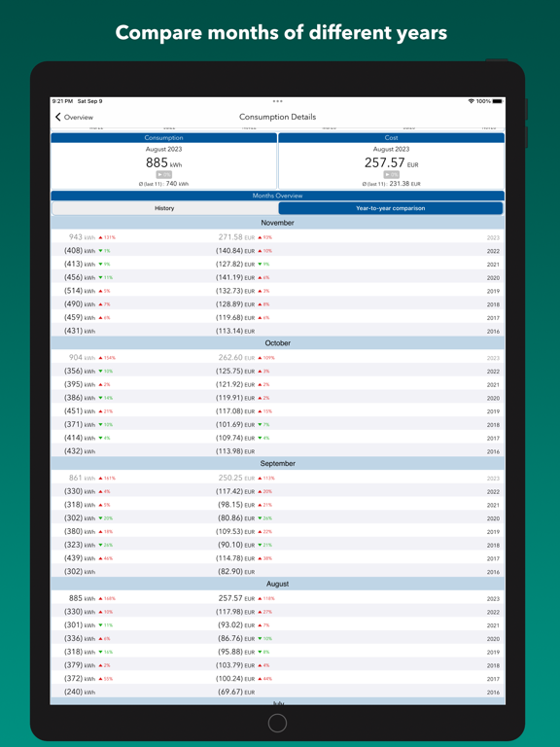The width and height of the screenshot is (560, 747).
Task: Select the (408) kWh November 2022 entry
Action: 80,251
